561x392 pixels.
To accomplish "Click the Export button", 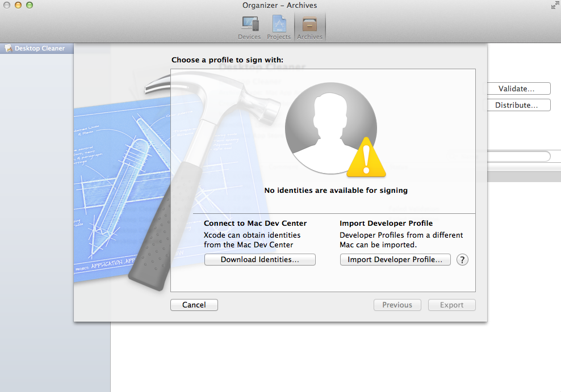I will click(x=451, y=305).
